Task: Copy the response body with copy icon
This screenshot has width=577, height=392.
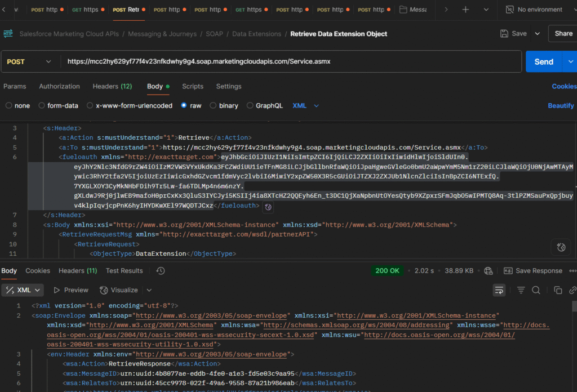Action: click(557, 289)
